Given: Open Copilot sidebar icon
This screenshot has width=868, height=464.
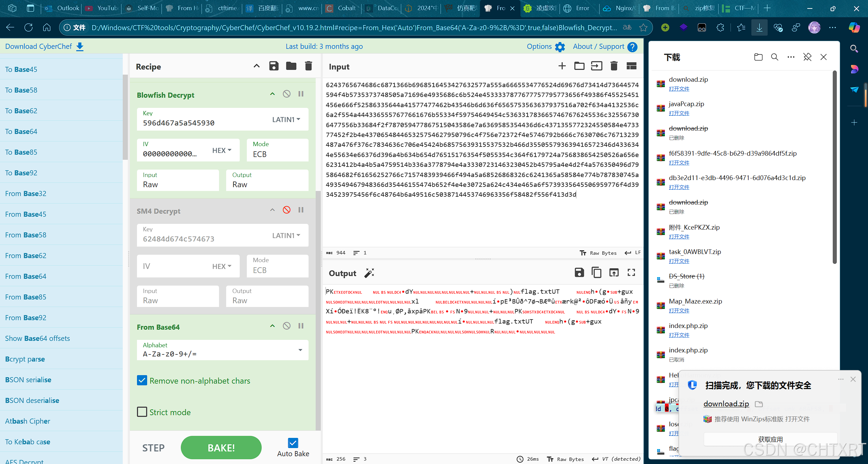Looking at the screenshot, I should click(x=854, y=27).
